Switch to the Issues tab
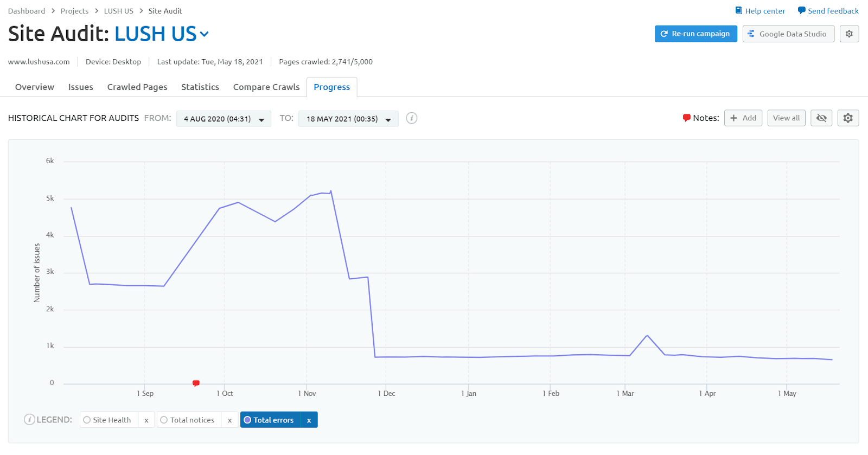 [81, 87]
